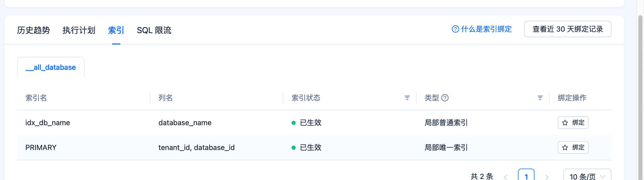Select the __all_database table tab
Viewport: 644px width, 180px height.
(51, 67)
